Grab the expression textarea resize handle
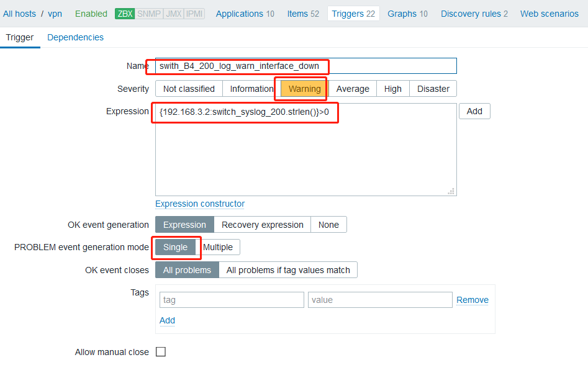The width and height of the screenshot is (588, 365). [451, 191]
